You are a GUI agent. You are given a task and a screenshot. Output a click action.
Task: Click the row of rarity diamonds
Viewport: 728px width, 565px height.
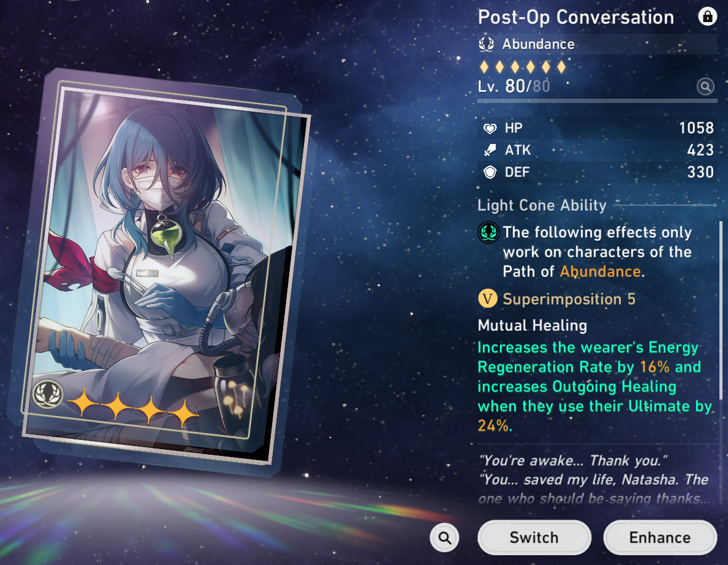pyautogui.click(x=523, y=67)
